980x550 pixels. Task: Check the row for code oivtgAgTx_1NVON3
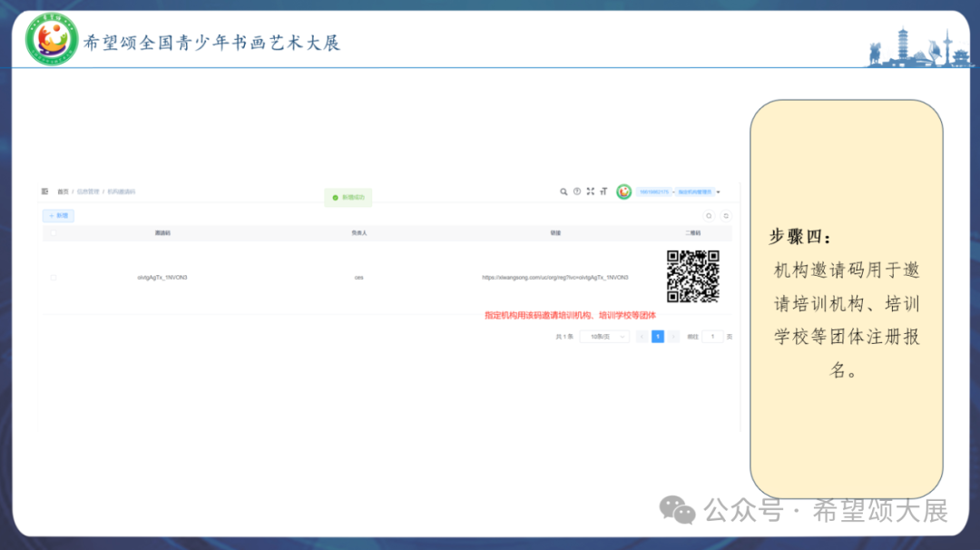pos(52,279)
